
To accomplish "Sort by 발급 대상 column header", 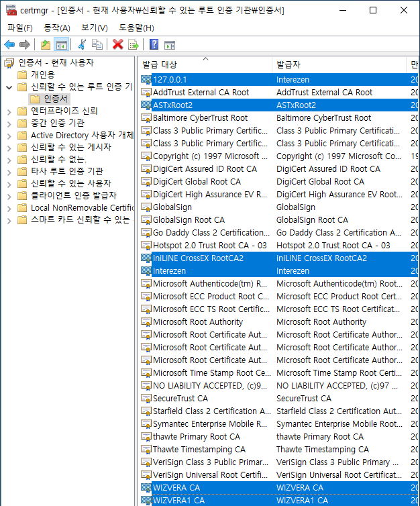I will [x=205, y=64].
